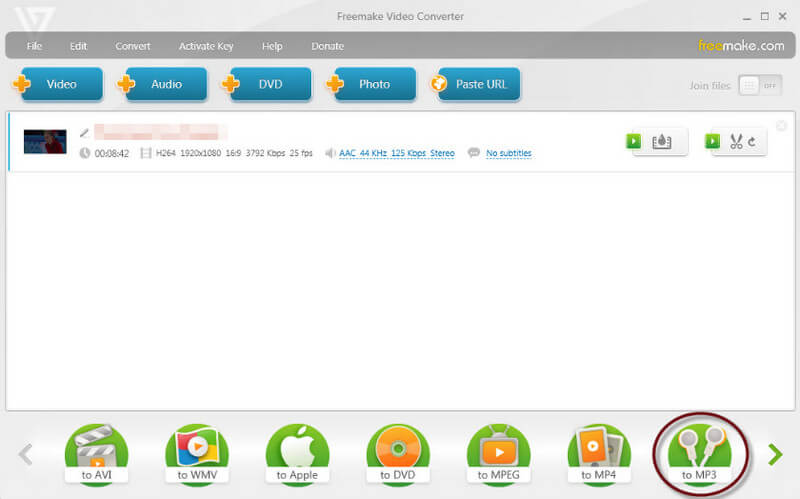This screenshot has width=800, height=499.
Task: Choose the to WMV output format
Action: [197, 452]
